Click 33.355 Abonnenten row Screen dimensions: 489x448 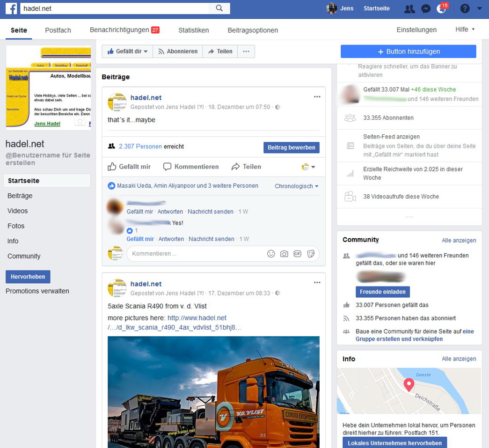[409, 118]
